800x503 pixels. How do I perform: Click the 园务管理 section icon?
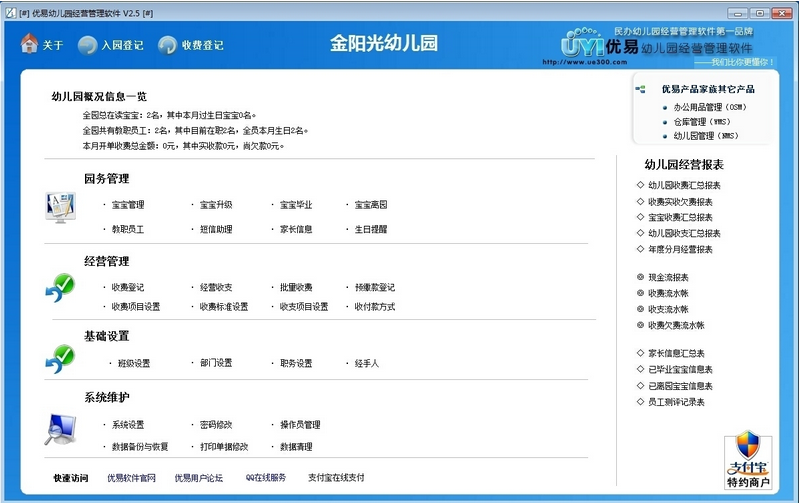[x=60, y=207]
